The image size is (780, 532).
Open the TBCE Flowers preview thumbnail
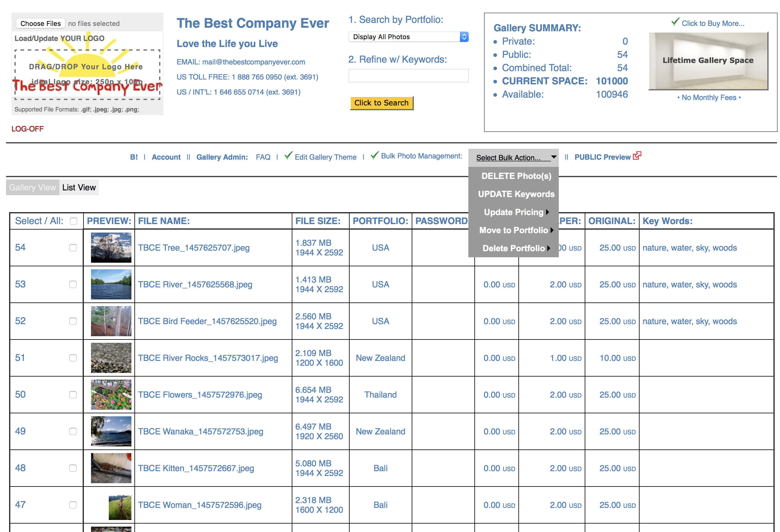(111, 394)
